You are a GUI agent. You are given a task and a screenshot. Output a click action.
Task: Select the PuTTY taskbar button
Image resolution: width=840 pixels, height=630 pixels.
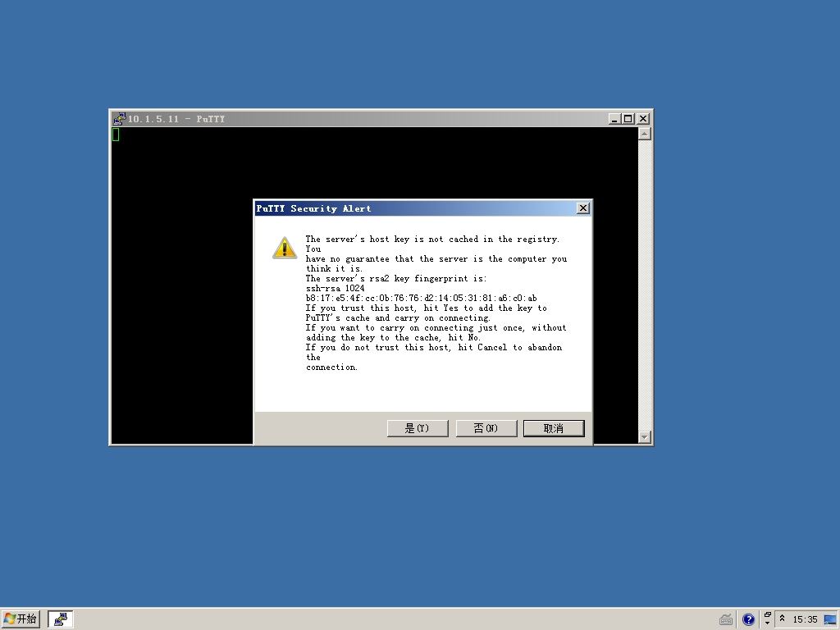(x=61, y=619)
